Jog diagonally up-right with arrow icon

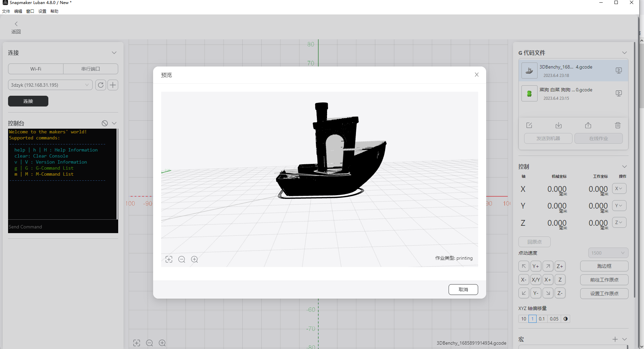(x=548, y=266)
